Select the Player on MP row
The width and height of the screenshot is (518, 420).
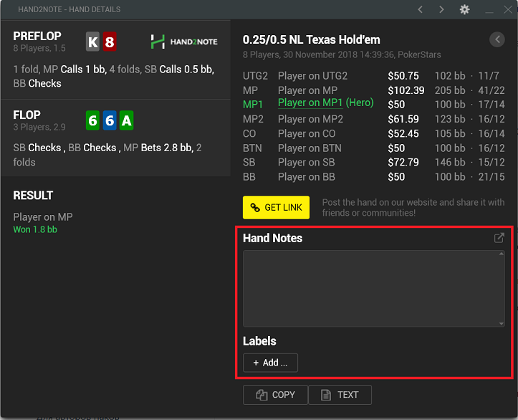pyautogui.click(x=374, y=90)
